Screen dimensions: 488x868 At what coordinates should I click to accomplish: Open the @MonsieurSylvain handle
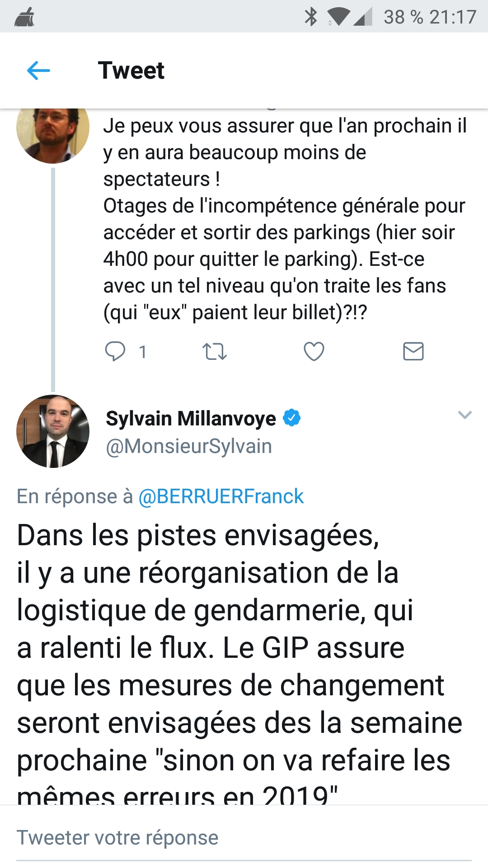189,446
